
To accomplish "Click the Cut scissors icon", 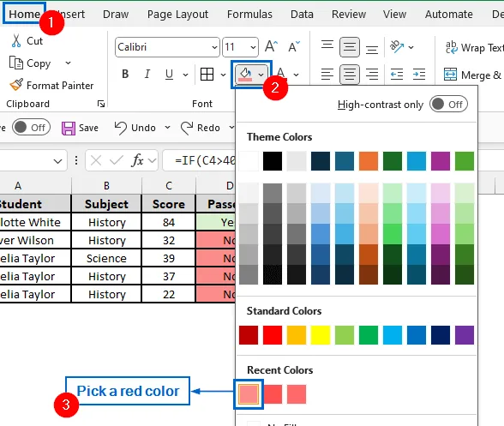I will coord(16,41).
